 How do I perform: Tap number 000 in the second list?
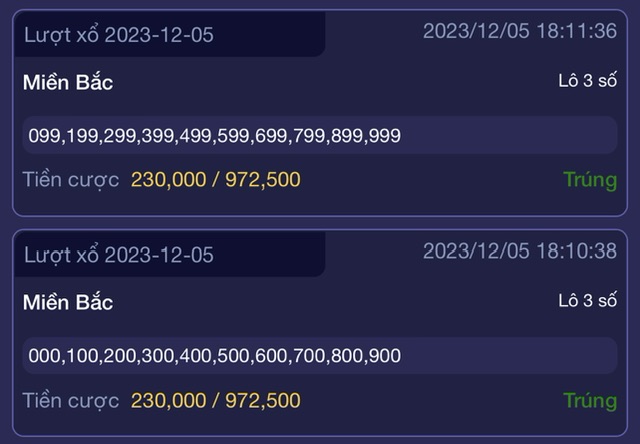[x=45, y=356]
